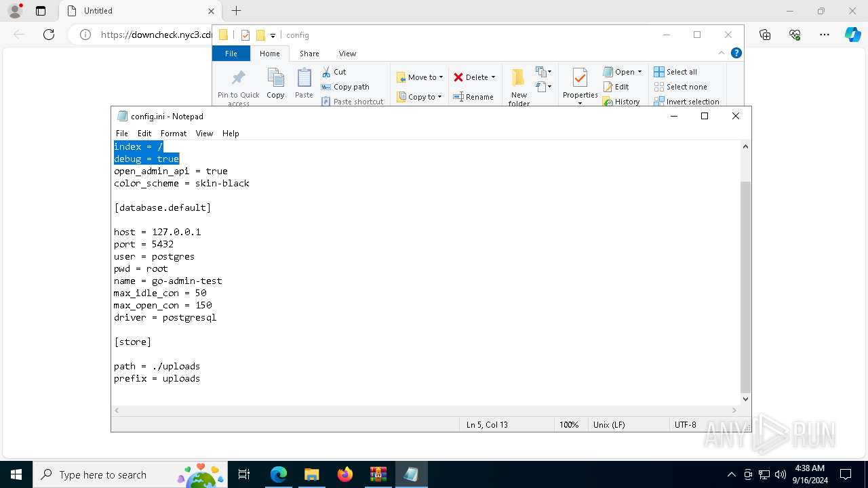This screenshot has width=868, height=488.
Task: Click Invert selection in Explorer ribbon
Action: [686, 102]
